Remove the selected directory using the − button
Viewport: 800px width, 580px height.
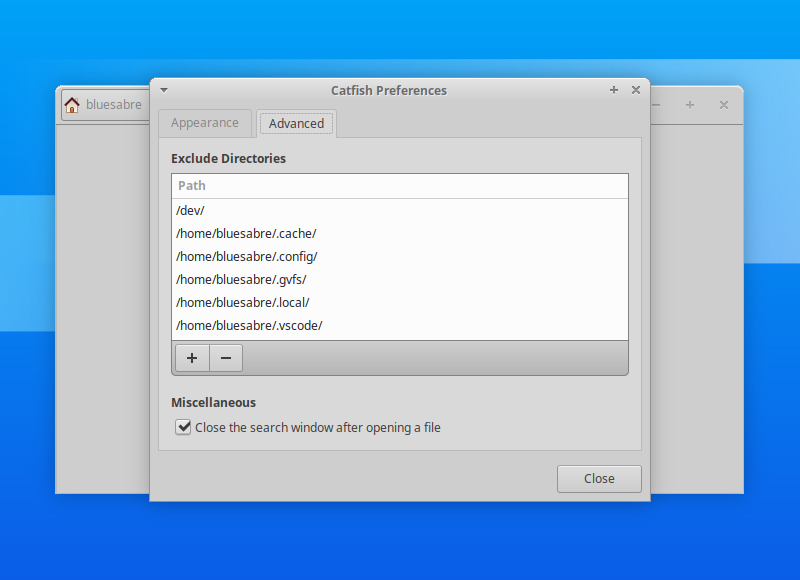(x=225, y=357)
